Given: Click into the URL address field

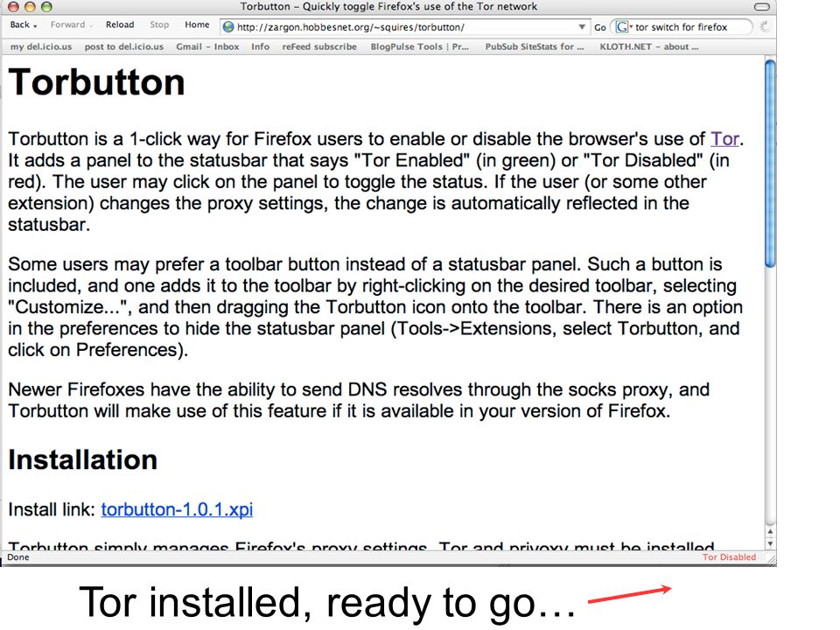Looking at the screenshot, I should pyautogui.click(x=404, y=27).
